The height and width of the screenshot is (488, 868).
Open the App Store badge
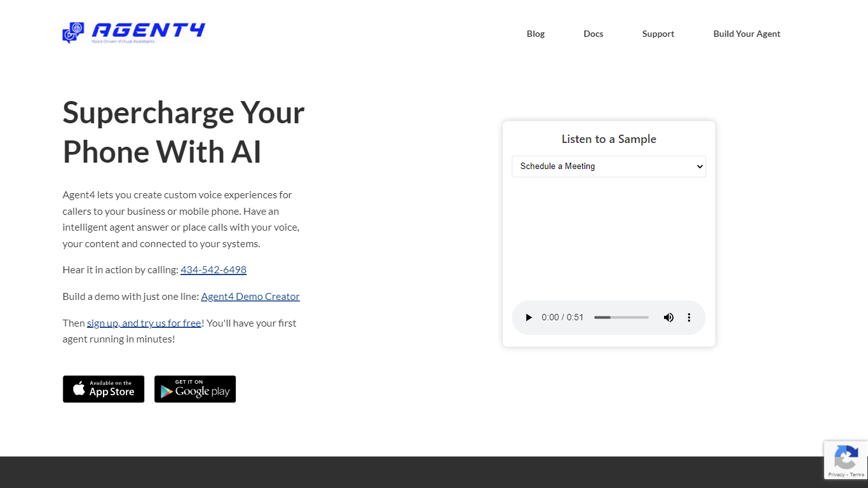104,389
